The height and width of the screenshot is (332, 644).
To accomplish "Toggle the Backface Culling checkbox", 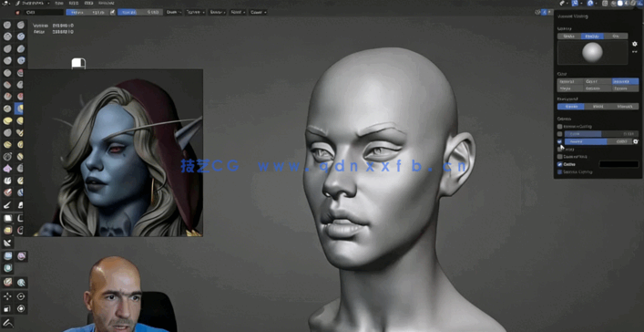I will (x=560, y=127).
